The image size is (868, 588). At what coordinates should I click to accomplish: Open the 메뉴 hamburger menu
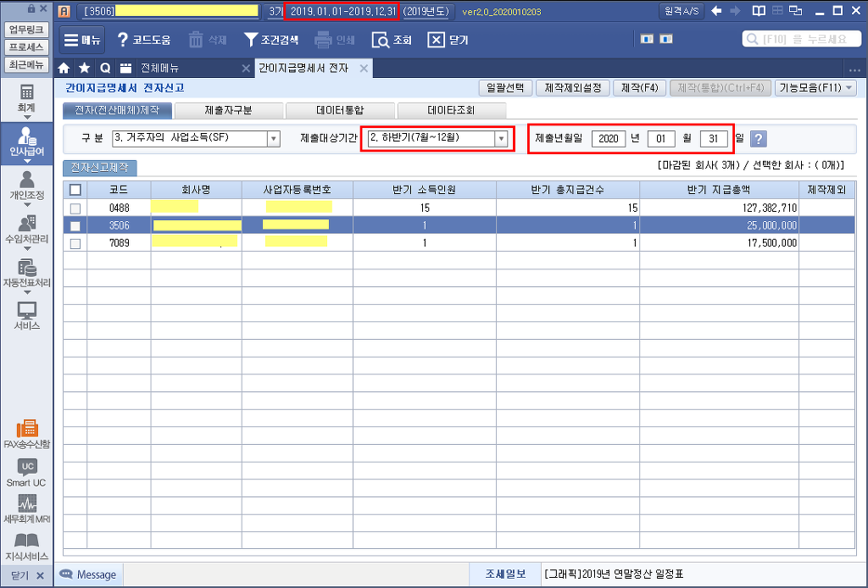tap(82, 40)
